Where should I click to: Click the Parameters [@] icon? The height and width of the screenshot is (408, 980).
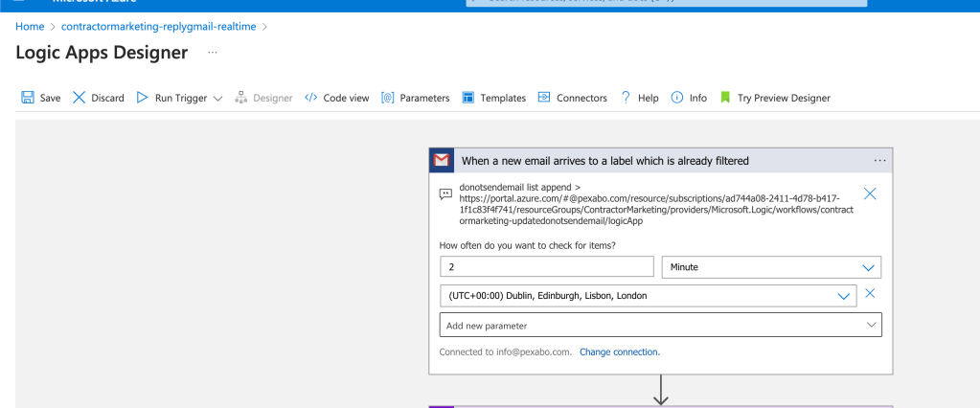tap(388, 98)
